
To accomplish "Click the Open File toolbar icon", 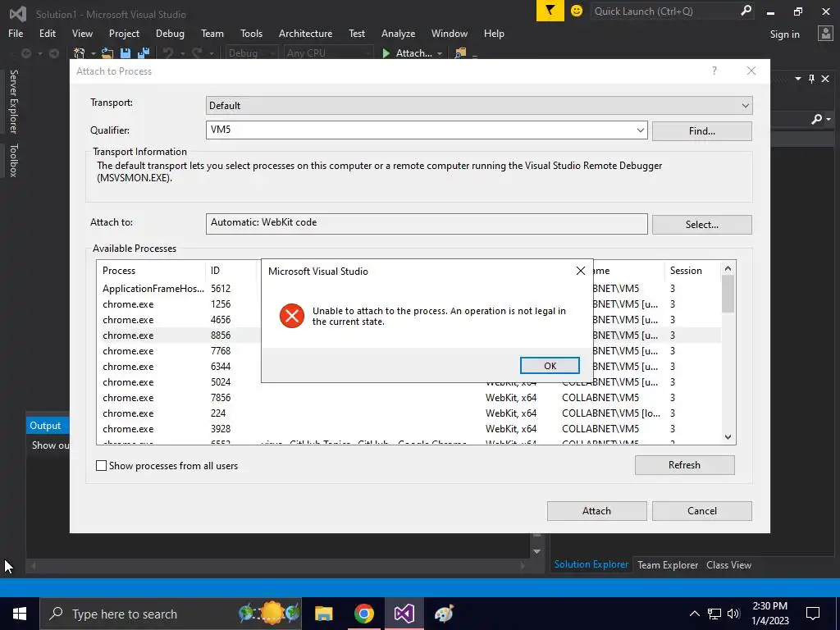I will 107,53.
